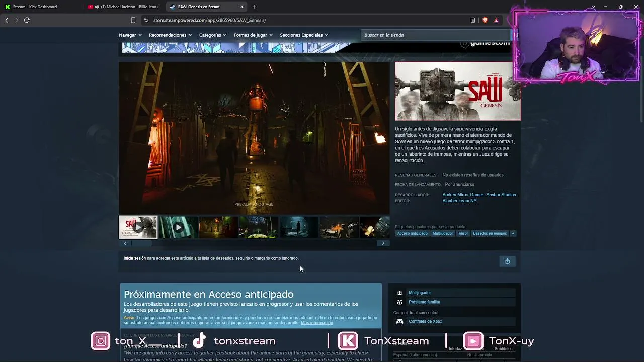Open the Brave Shields lion icon
The width and height of the screenshot is (644, 362).
485,20
